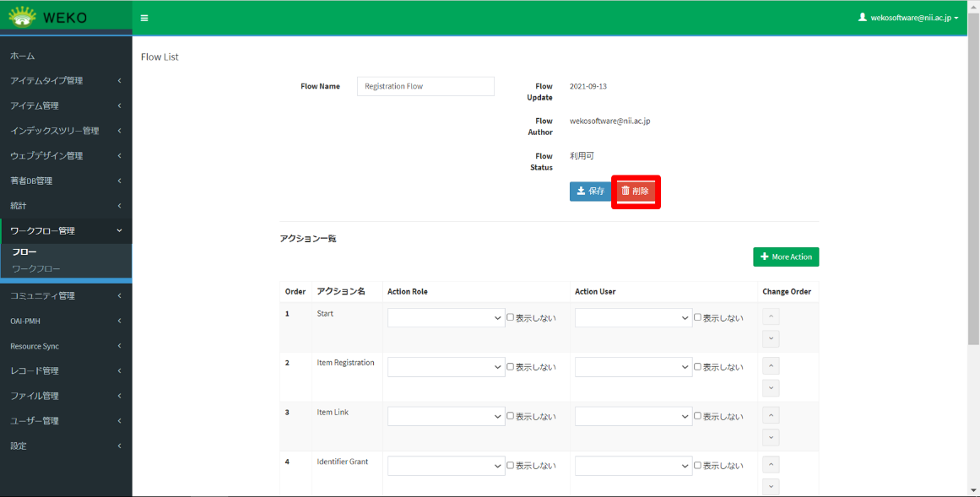This screenshot has width=980, height=497.
Task: Go to ホーム in the sidebar
Action: click(x=23, y=56)
